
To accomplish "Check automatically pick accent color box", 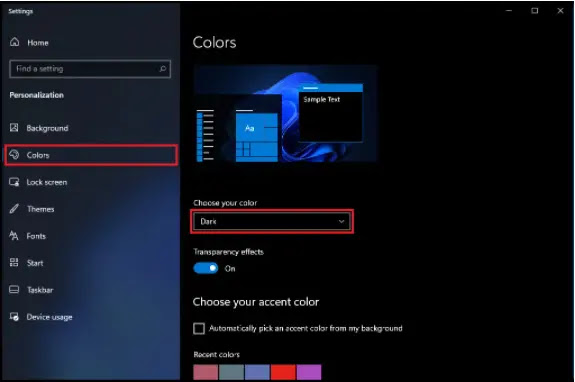I will pos(199,328).
